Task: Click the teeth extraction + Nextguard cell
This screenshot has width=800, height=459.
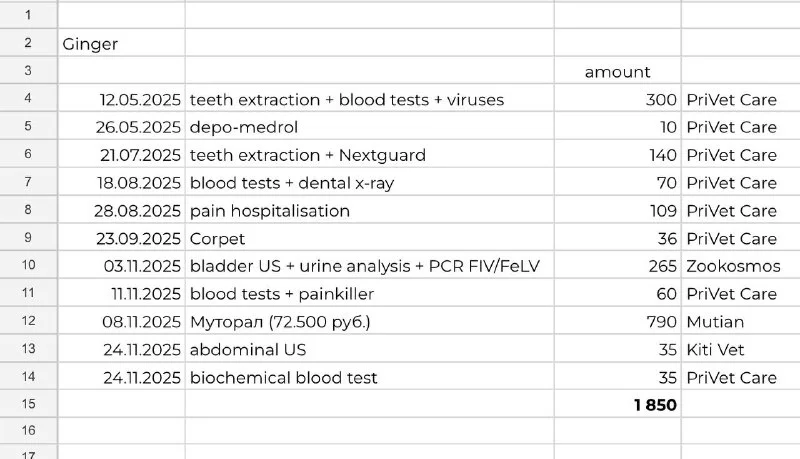Action: tap(308, 155)
